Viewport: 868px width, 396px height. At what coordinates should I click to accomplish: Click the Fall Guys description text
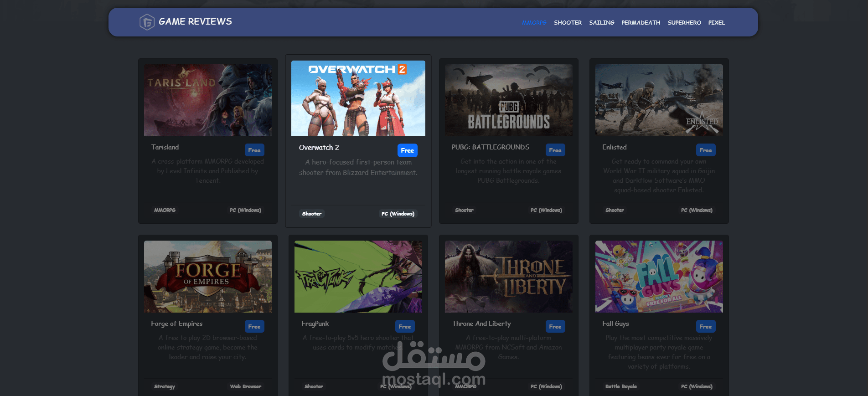pyautogui.click(x=659, y=352)
